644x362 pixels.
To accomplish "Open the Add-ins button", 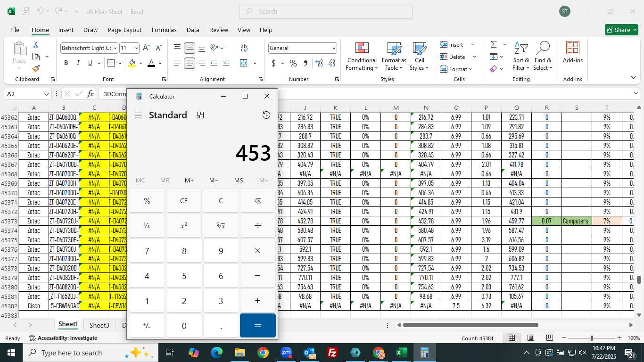I will pos(572,52).
